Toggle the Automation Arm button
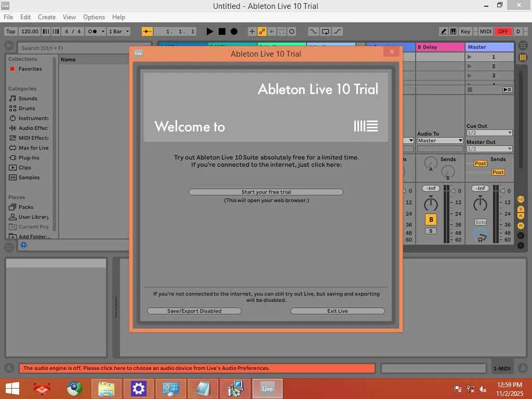The image size is (532, 399). click(262, 32)
